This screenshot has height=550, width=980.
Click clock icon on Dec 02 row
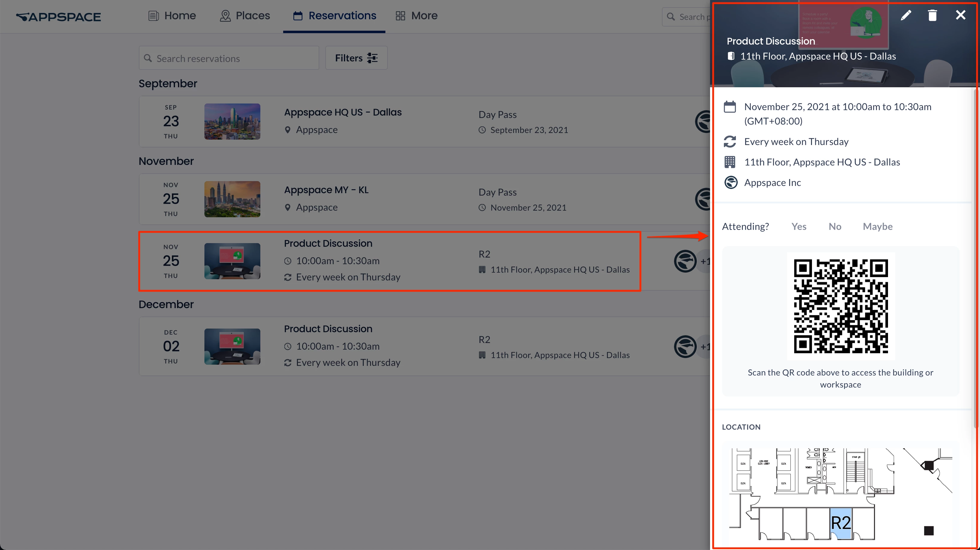[288, 346]
